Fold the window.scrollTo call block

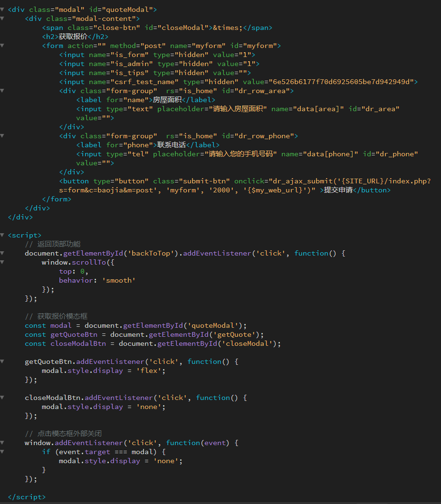(2, 262)
